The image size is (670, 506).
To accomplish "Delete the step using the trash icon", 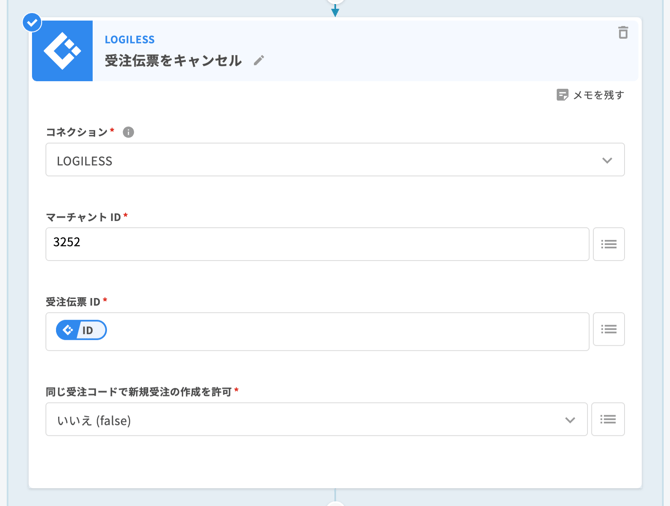I will tap(623, 33).
